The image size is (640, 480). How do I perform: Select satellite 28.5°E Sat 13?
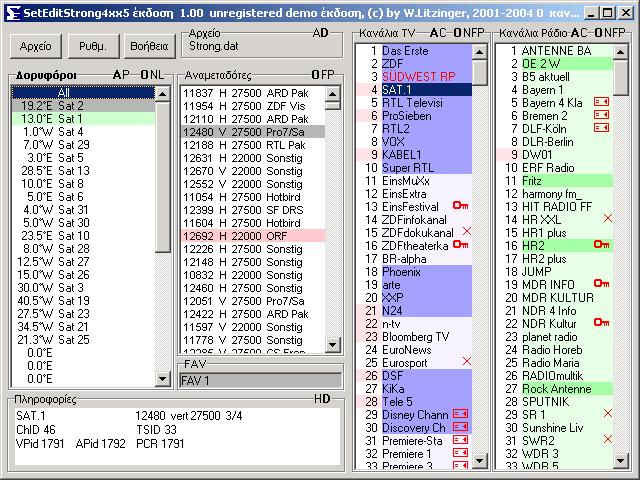pyautogui.click(x=84, y=171)
